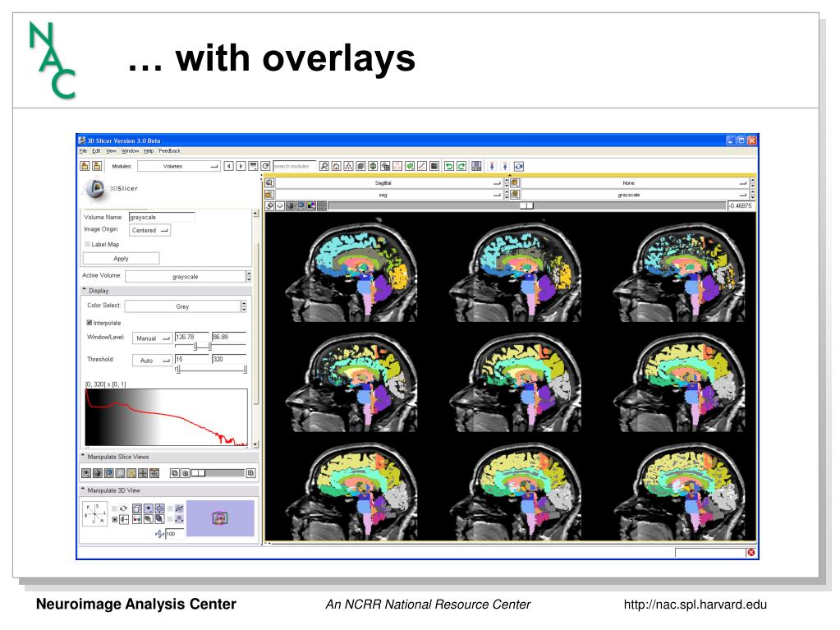Screen dimensions: 840x630
Task: Go to next module with right arrow
Action: [241, 166]
